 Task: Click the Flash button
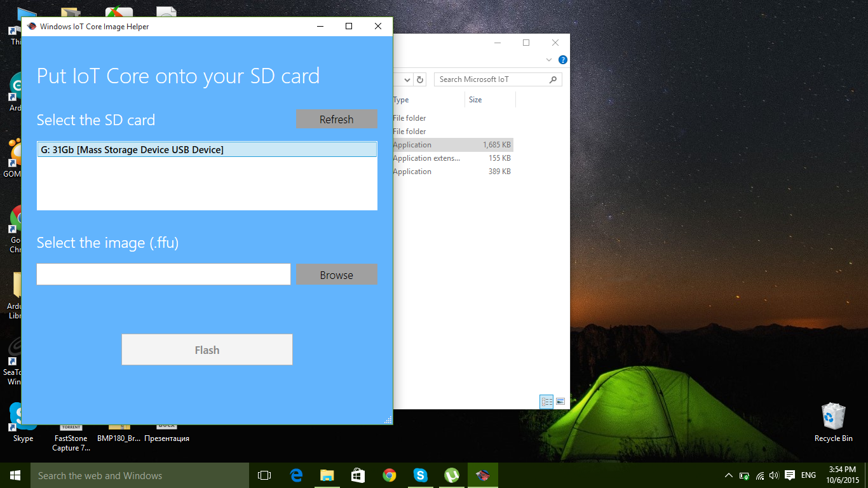point(207,349)
